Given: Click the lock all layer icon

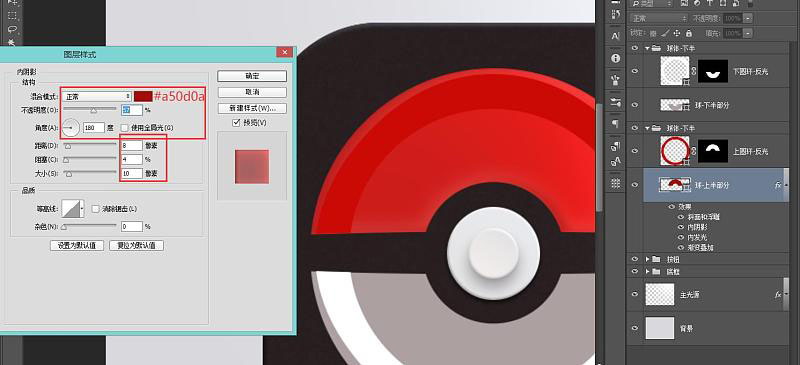Looking at the screenshot, I should coord(689,33).
